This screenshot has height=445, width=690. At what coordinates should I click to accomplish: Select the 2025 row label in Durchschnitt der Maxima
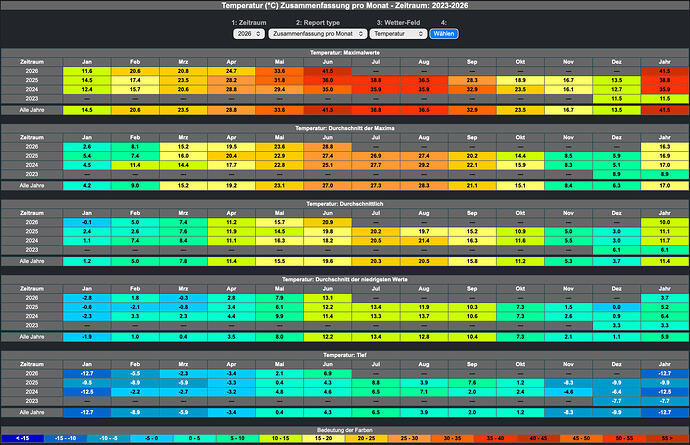point(32,156)
